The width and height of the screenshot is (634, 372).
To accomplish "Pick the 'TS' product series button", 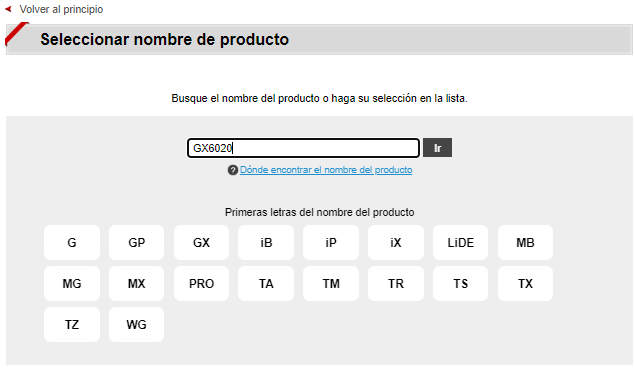I will pyautogui.click(x=461, y=283).
